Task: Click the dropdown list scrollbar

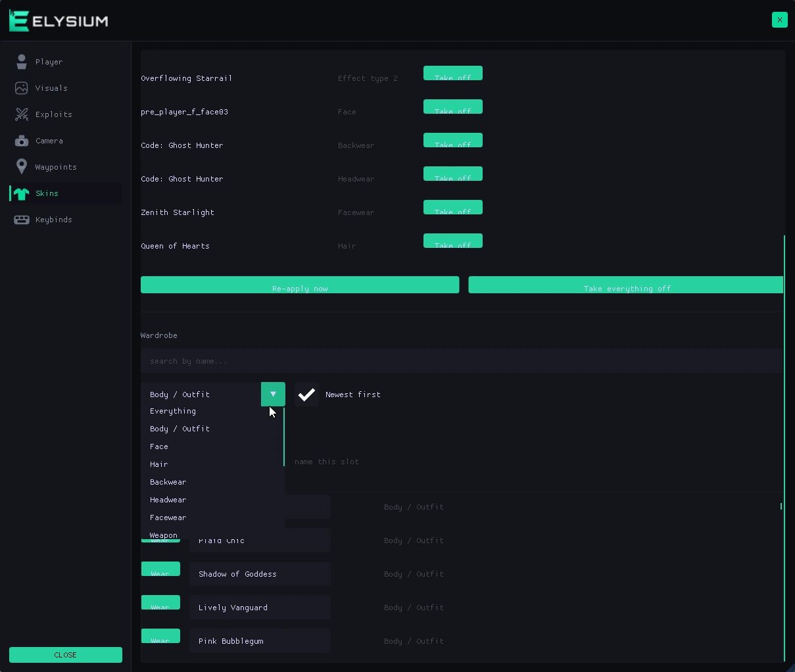Action: click(284, 437)
